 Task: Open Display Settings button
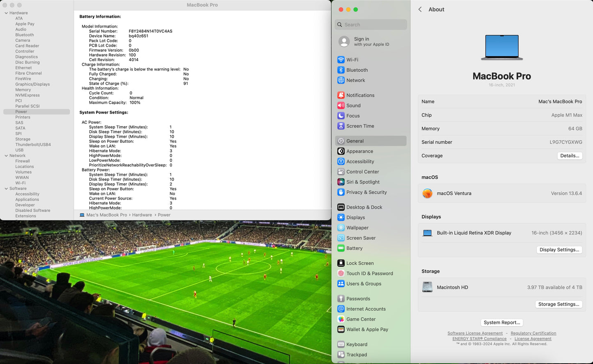[559, 250]
